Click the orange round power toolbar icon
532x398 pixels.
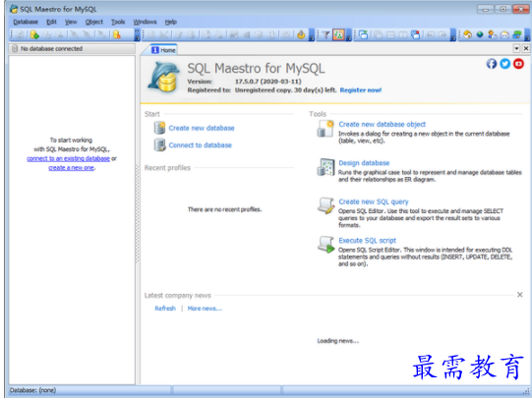[x=301, y=34]
